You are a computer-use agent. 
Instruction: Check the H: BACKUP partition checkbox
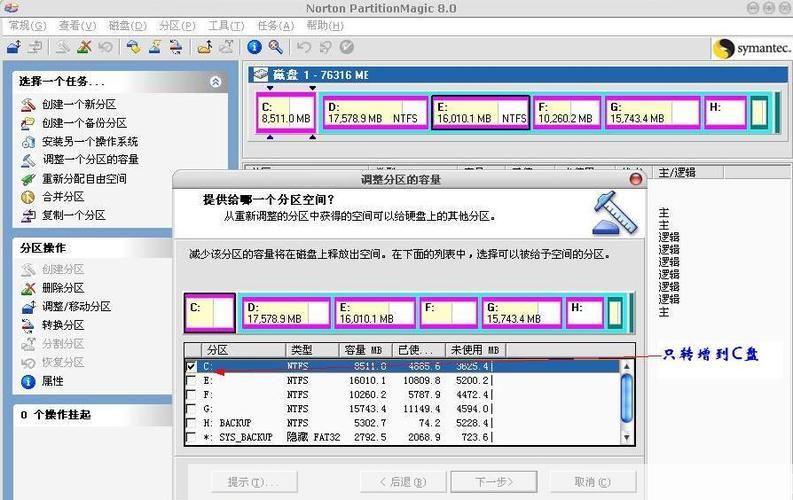(x=191, y=423)
